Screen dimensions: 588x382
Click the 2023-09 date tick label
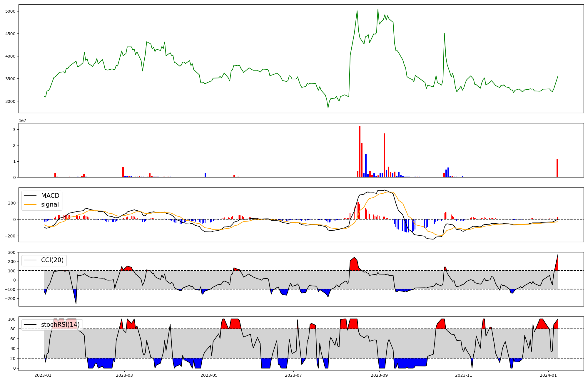point(379,375)
